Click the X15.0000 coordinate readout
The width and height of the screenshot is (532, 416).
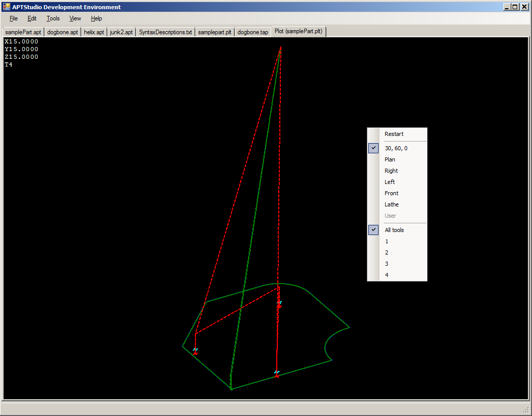pos(21,41)
